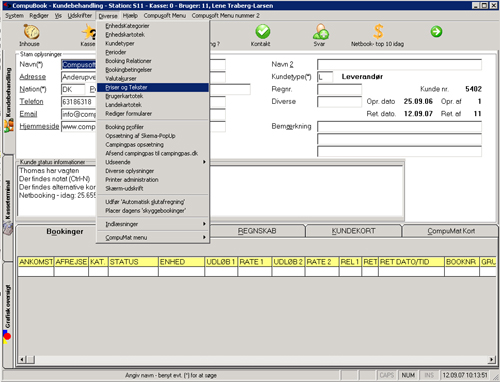Open the Udskrifter menu
500x382 pixels.
coord(79,16)
